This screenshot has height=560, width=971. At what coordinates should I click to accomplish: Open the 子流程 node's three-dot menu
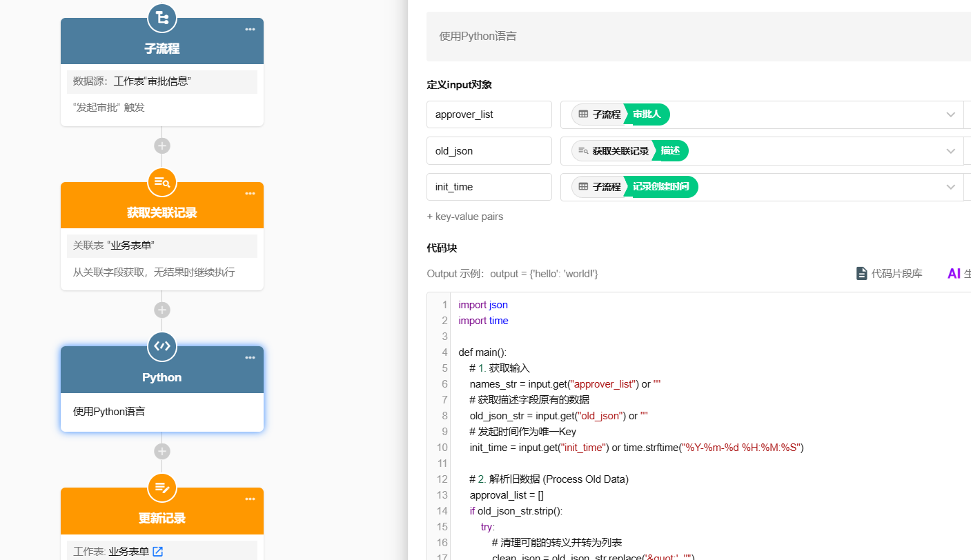[x=250, y=29]
